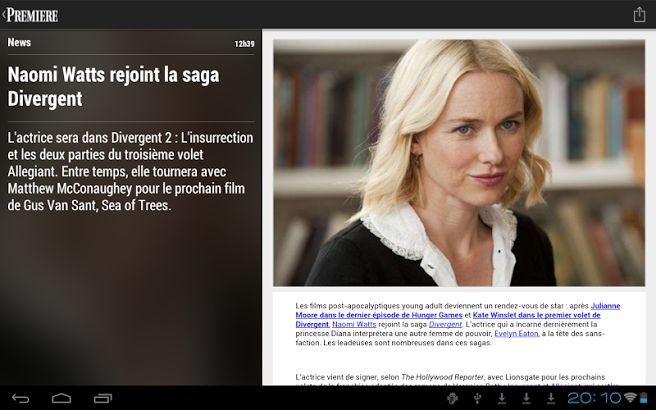The height and width of the screenshot is (410, 656).
Task: Open the Android debug notification icon
Action: 452,398
